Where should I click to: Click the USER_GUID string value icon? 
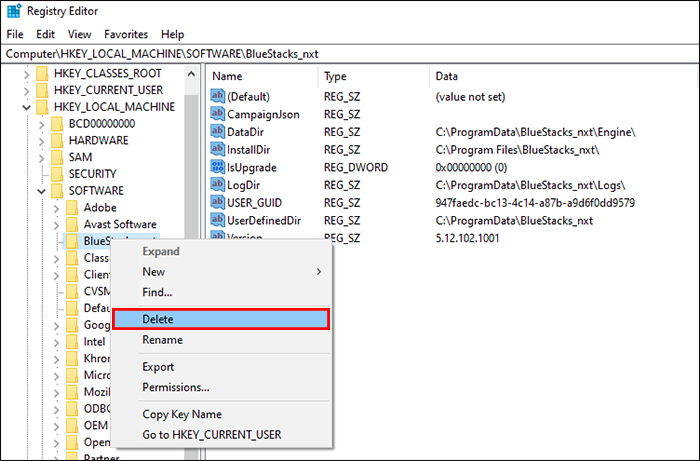pos(217,202)
